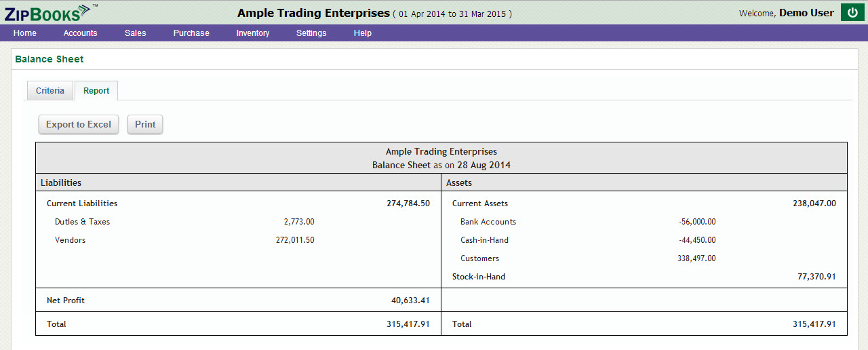868x350 pixels.
Task: Click the Duties & Taxes entry
Action: tap(82, 222)
